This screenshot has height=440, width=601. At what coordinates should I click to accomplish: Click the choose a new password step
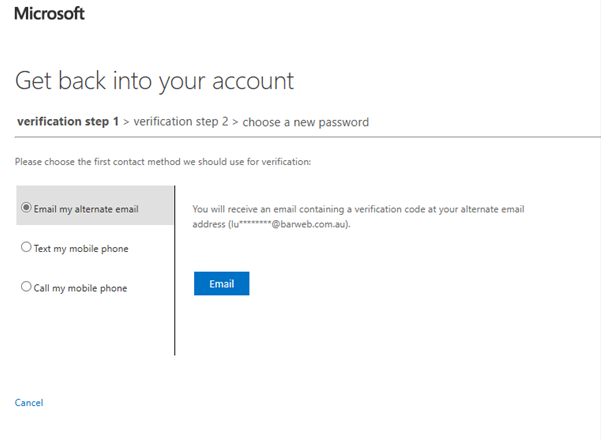(305, 122)
